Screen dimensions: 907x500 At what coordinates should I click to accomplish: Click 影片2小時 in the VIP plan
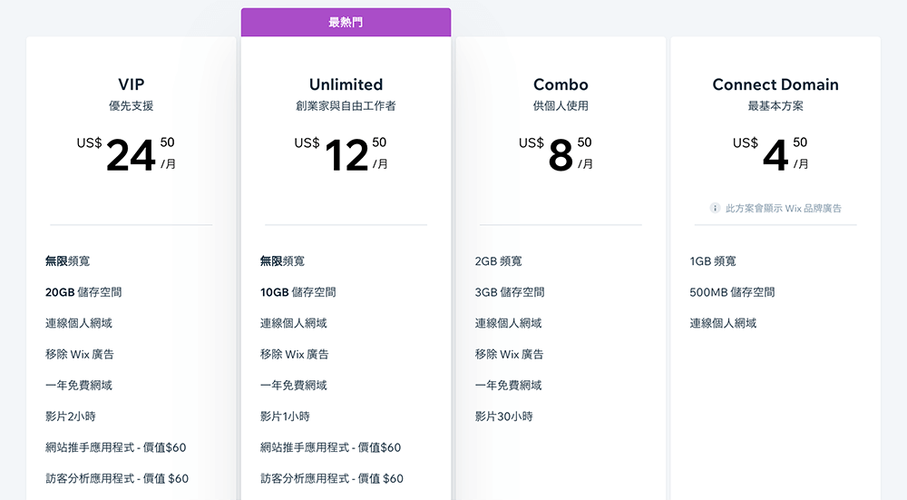[x=71, y=416]
